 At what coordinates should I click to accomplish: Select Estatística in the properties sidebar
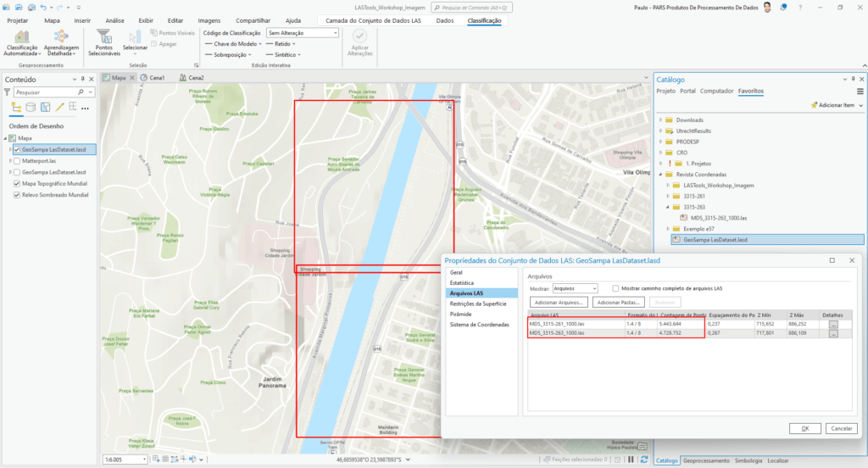(x=463, y=282)
